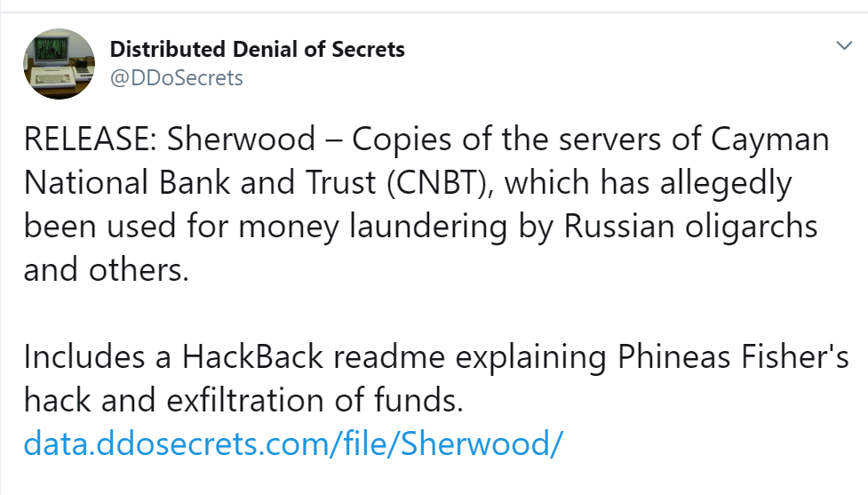Click the @DDoSecrets handle
This screenshot has width=868, height=495.
(x=176, y=78)
